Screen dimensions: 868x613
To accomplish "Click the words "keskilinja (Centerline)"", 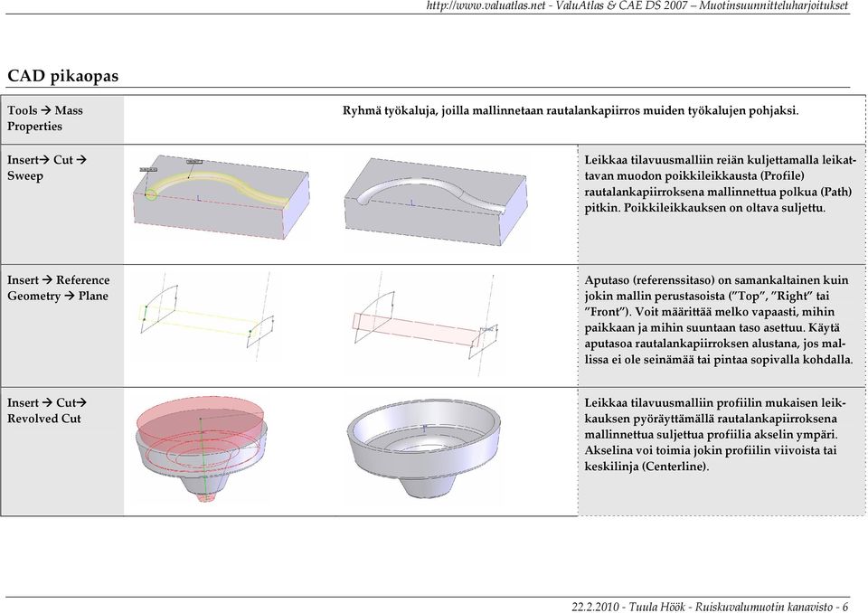I will [x=646, y=466].
